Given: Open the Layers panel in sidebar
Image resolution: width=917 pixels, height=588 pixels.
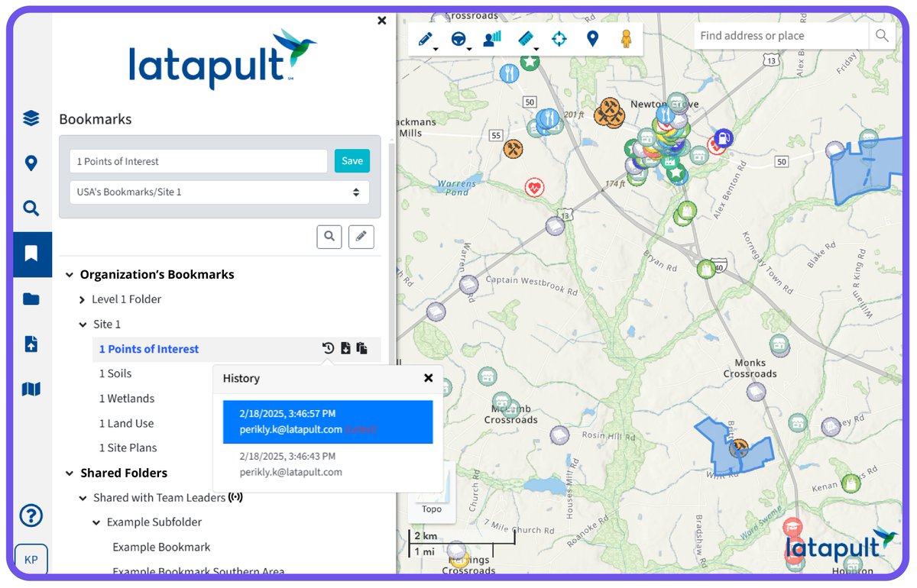Looking at the screenshot, I should (31, 118).
